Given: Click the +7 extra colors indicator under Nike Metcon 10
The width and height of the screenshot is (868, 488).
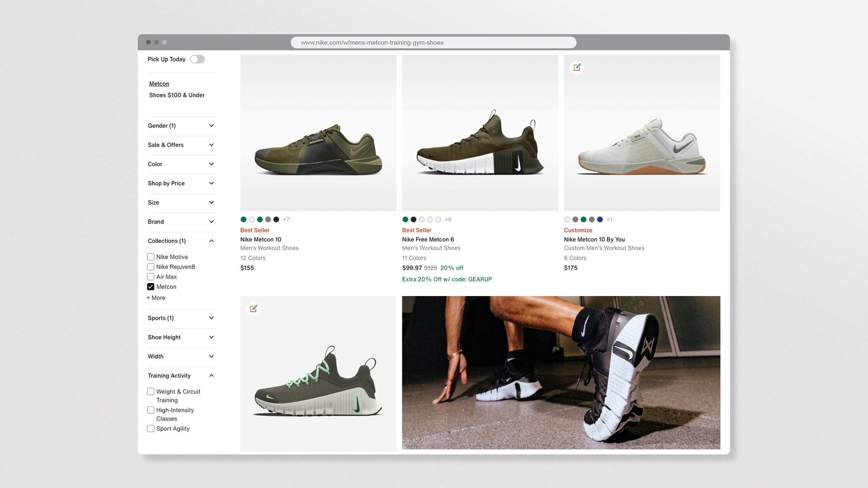Looking at the screenshot, I should coord(286,219).
